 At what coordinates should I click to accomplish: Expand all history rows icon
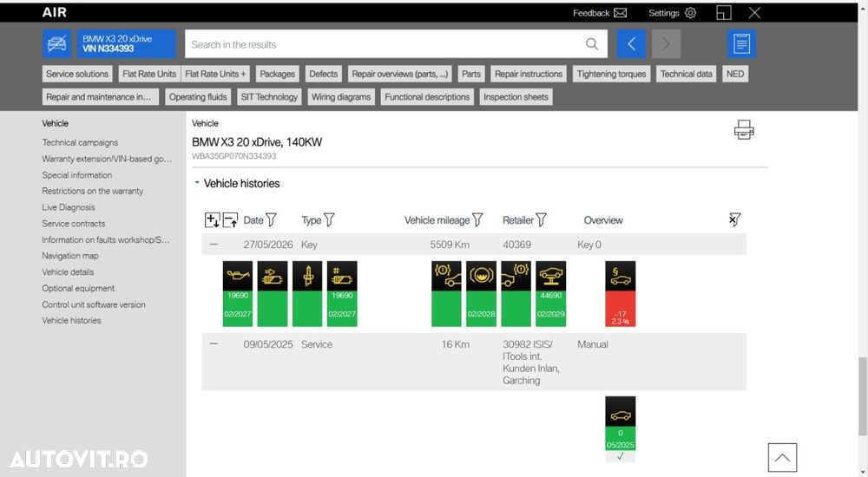click(x=212, y=220)
